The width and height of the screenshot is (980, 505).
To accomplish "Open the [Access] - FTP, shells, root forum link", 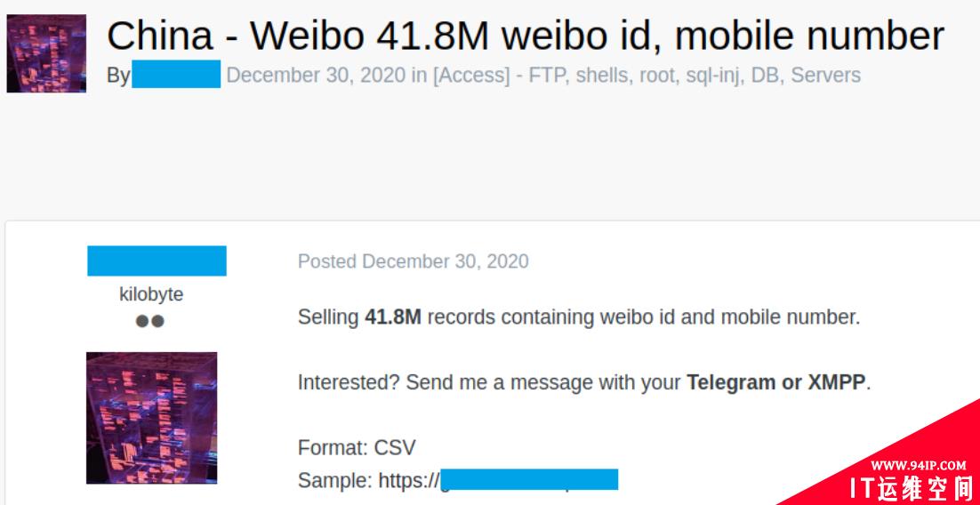I will (x=647, y=75).
